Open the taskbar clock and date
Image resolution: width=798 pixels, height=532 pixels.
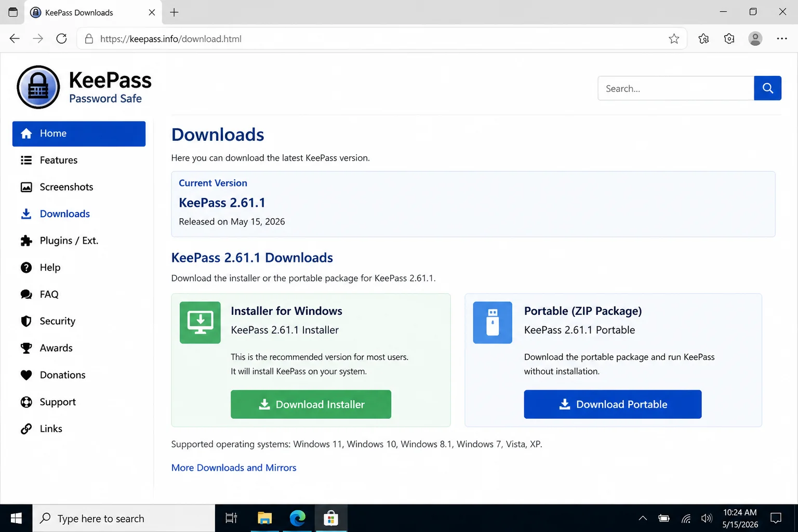tap(740, 518)
